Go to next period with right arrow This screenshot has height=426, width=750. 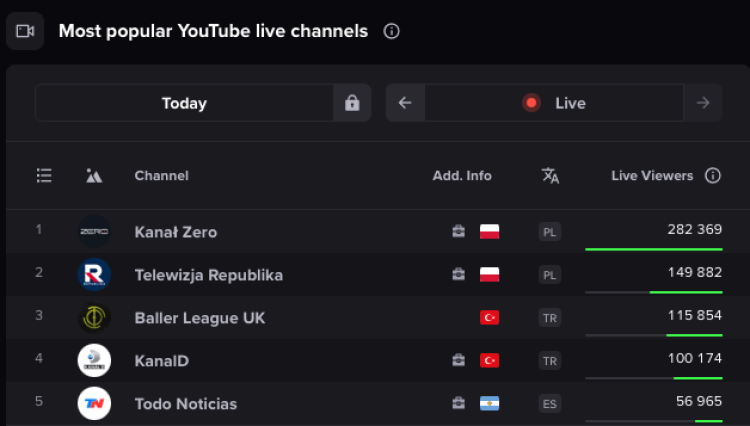(x=703, y=103)
